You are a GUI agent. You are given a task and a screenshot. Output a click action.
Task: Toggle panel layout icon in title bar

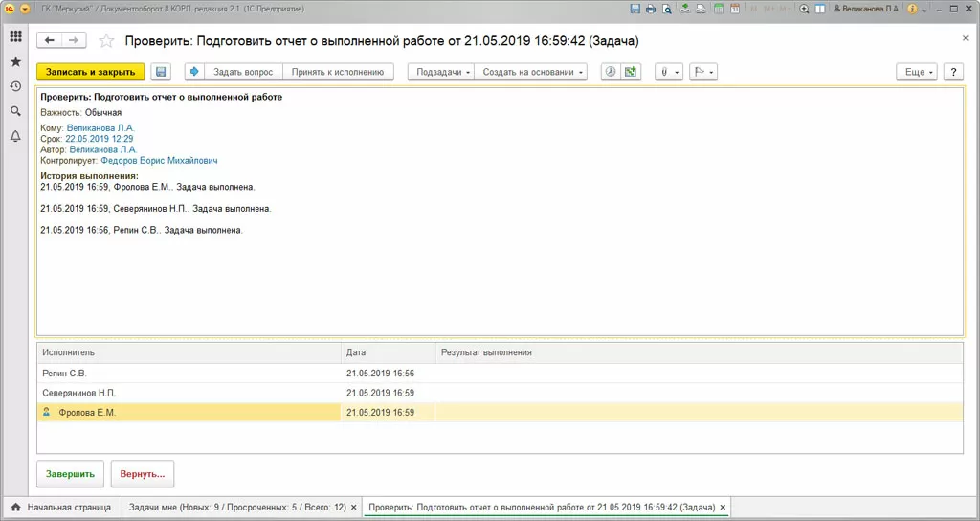click(820, 9)
